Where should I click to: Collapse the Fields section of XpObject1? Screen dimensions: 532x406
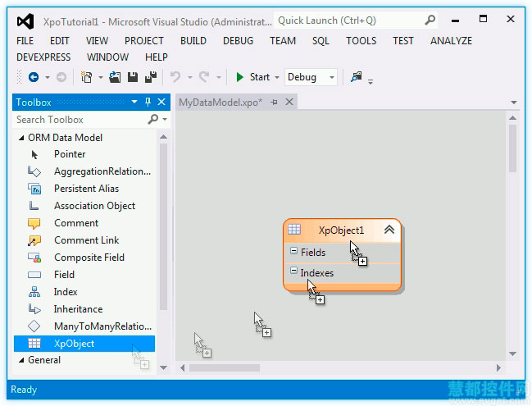tap(293, 251)
